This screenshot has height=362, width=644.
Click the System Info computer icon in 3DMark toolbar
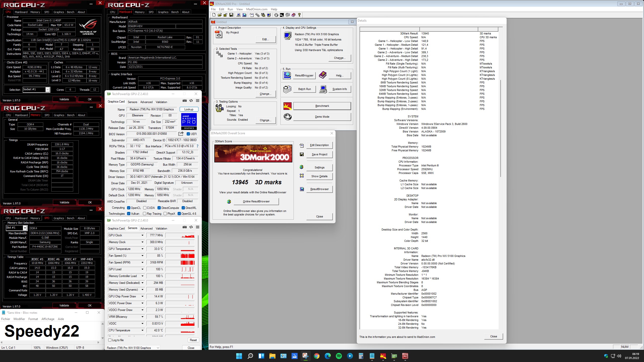click(238, 15)
